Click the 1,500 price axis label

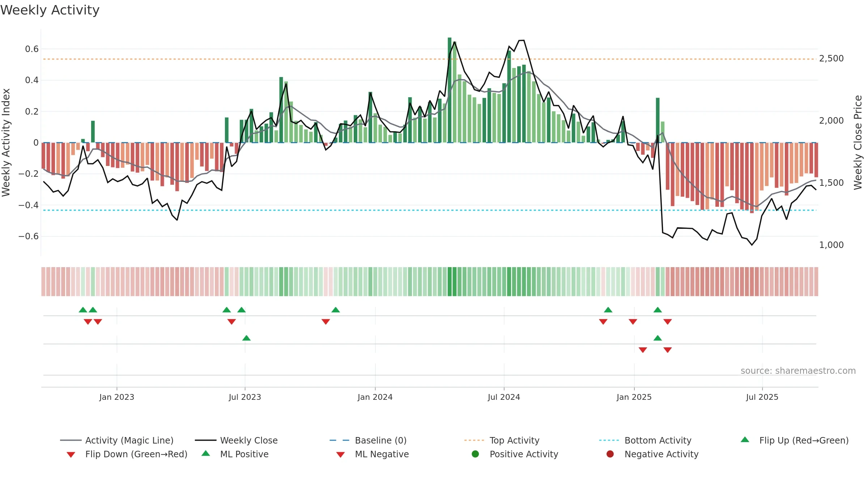click(x=831, y=183)
